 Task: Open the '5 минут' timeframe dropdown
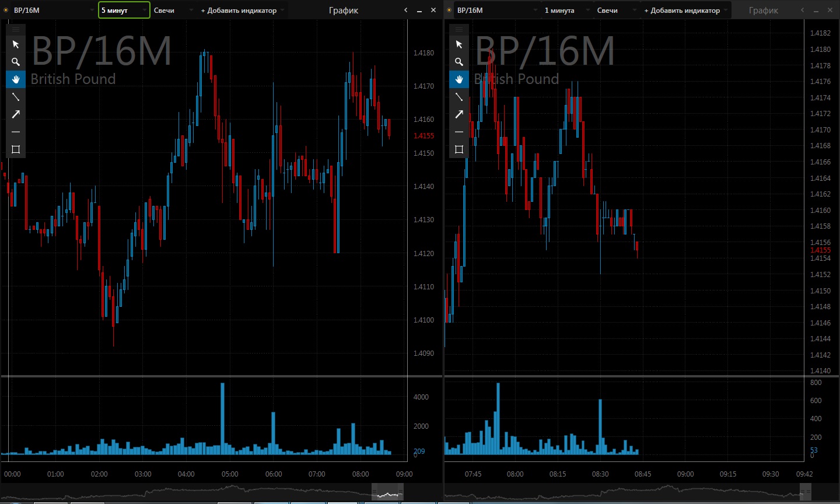pyautogui.click(x=124, y=10)
